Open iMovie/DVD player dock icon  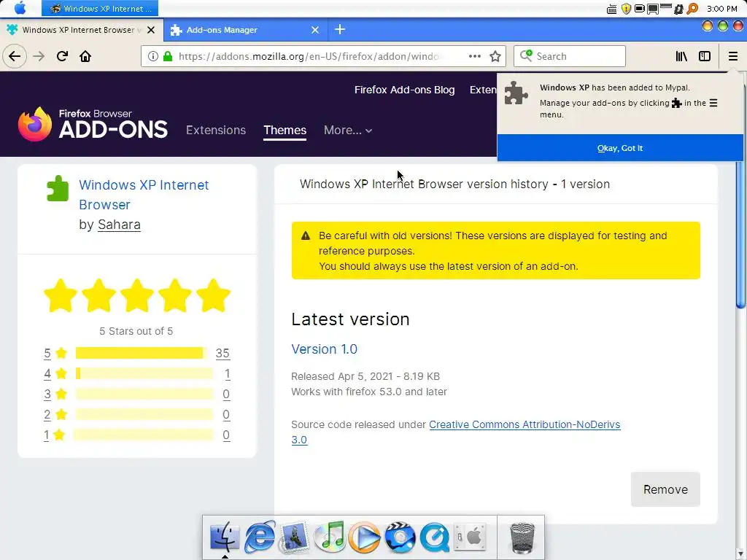(x=400, y=537)
